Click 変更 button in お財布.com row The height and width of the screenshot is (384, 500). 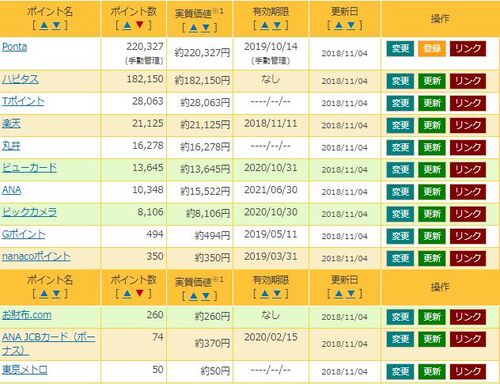pyautogui.click(x=400, y=317)
